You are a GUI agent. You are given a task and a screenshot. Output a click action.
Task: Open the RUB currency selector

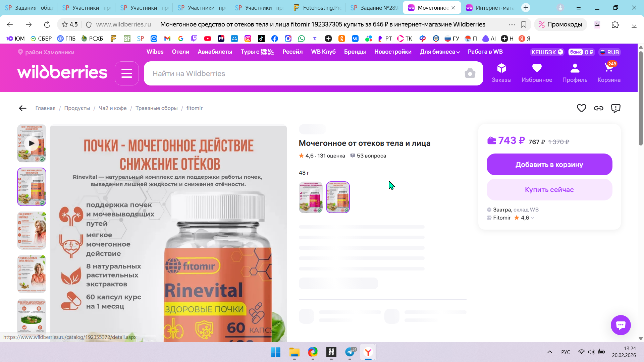pos(609,52)
